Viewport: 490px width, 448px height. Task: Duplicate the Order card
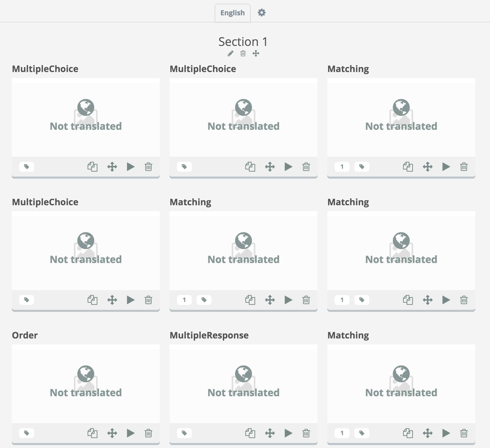[92, 433]
